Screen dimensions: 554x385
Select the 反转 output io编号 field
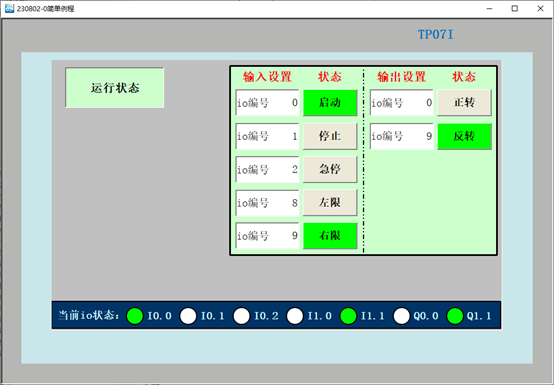pyautogui.click(x=402, y=136)
